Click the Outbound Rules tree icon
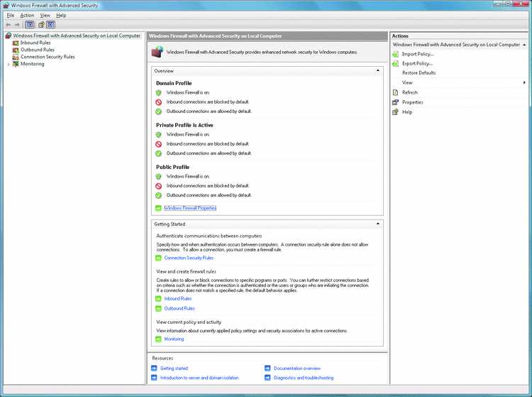Image resolution: width=532 pixels, height=397 pixels. 16,50
